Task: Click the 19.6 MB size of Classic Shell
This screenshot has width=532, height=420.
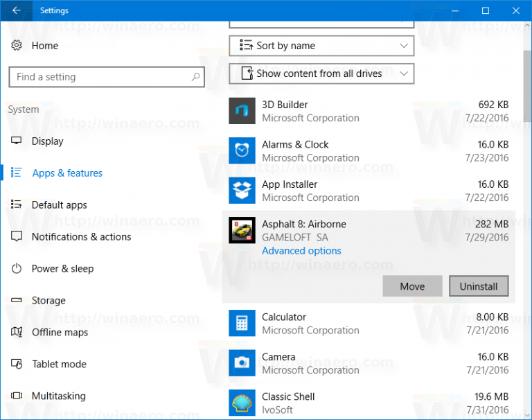Action: click(491, 396)
